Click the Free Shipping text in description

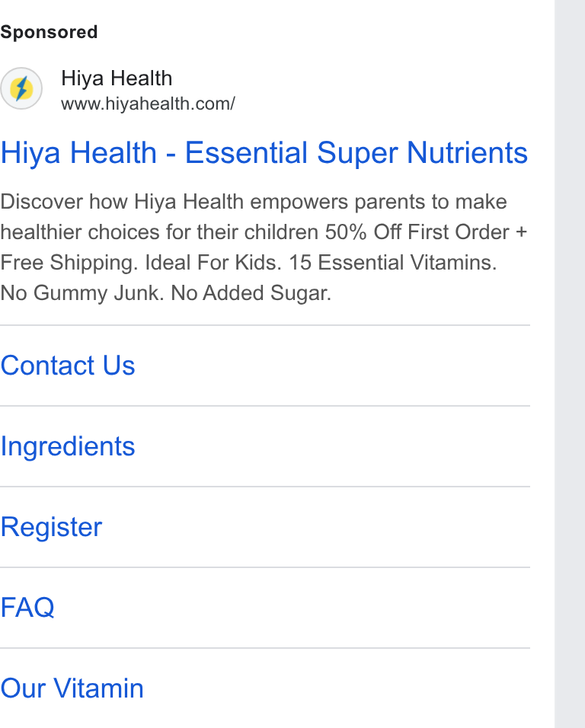(69, 263)
